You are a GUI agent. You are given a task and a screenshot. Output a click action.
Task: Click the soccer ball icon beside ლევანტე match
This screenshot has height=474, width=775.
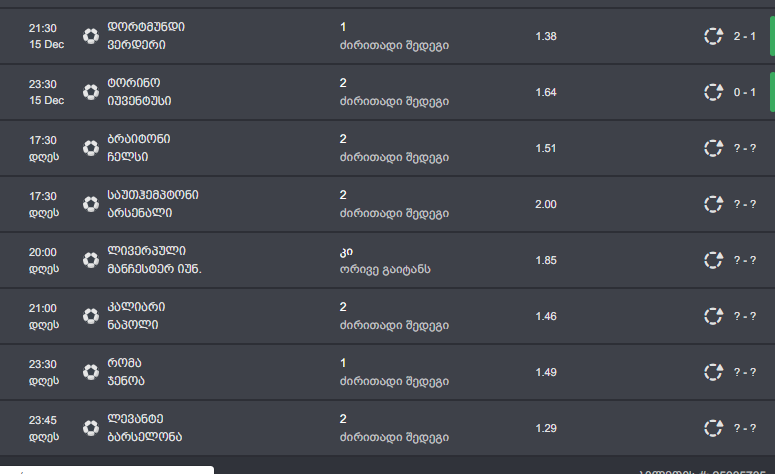point(91,428)
